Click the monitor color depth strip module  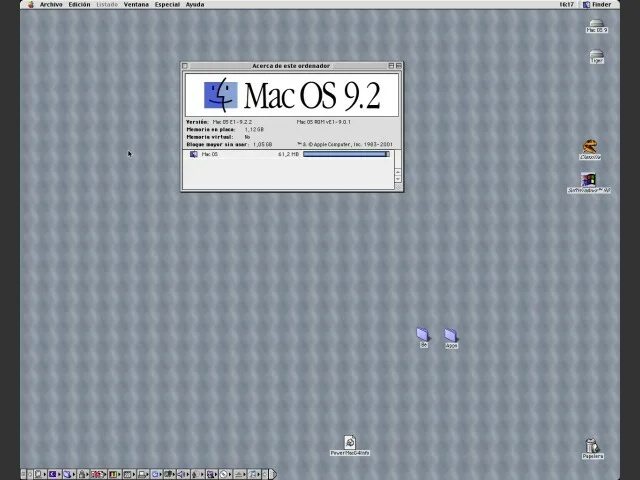[x=113, y=474]
